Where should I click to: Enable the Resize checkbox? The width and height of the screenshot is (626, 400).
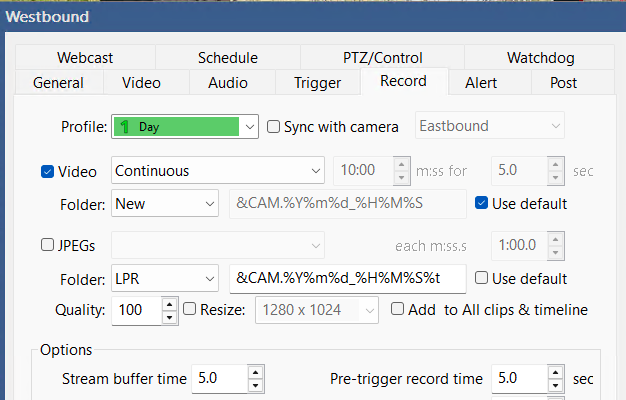coord(191,310)
